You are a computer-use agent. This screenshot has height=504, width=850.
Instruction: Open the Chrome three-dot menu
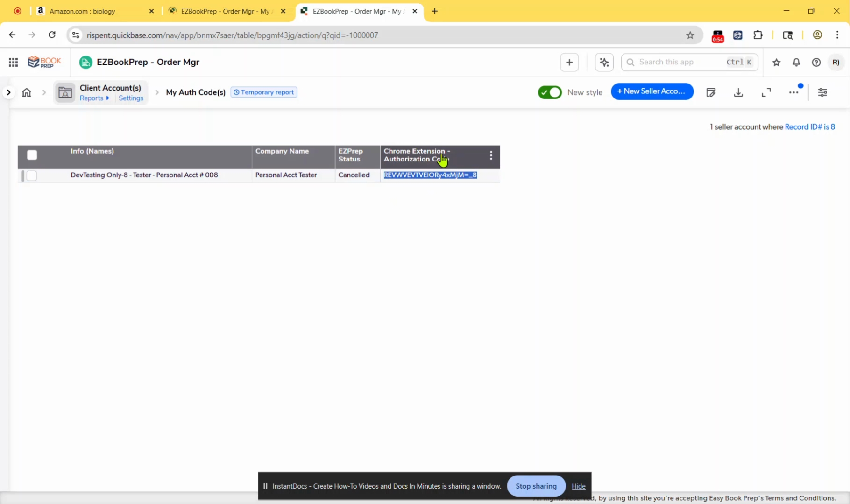coord(837,35)
